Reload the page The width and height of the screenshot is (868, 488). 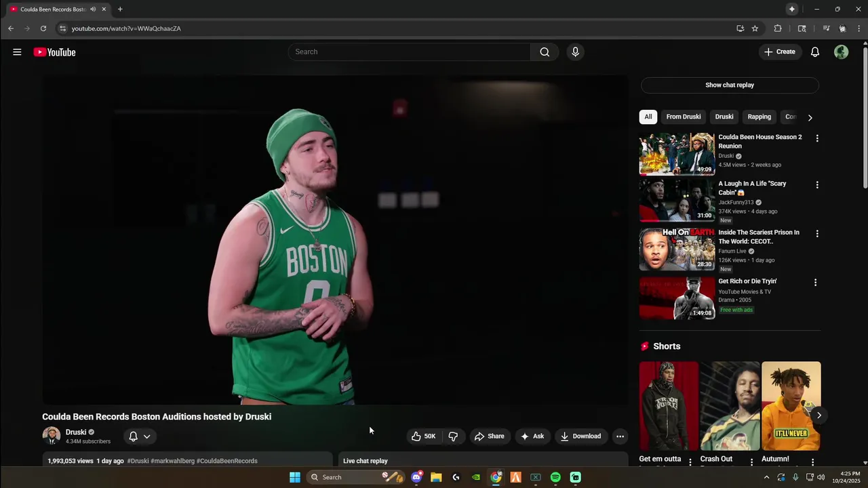(43, 28)
